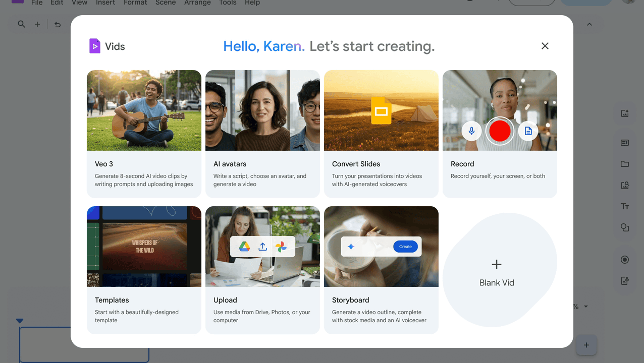Viewport: 644px width, 363px height.
Task: Click the blue Create button
Action: click(x=405, y=247)
